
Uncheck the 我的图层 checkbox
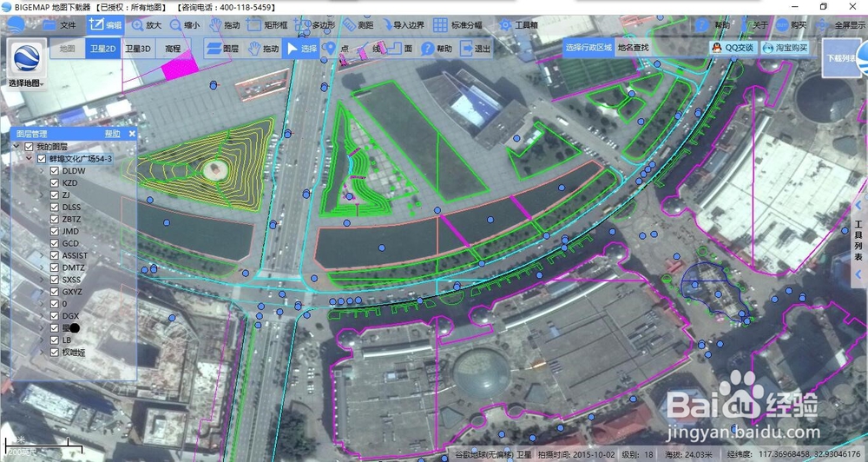tap(29, 147)
